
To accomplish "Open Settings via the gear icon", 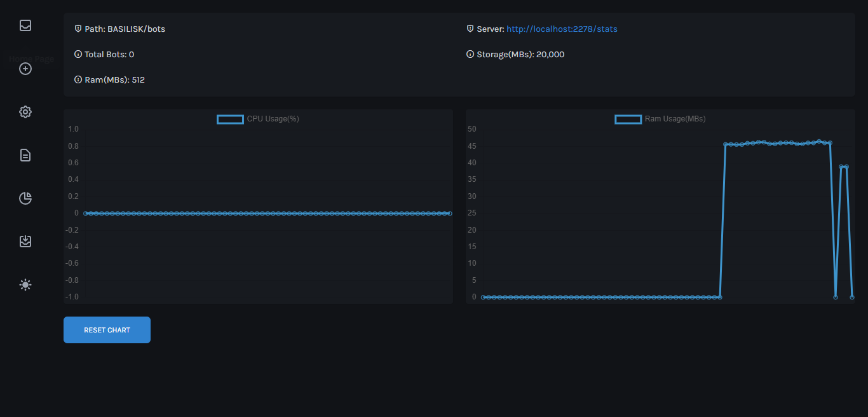I will [x=25, y=111].
